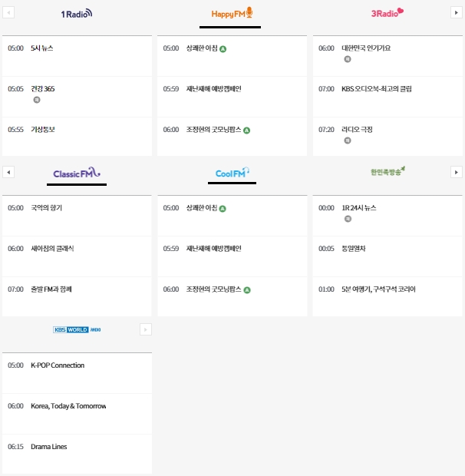Open 국악의 향기 program entry

pyautogui.click(x=46, y=208)
